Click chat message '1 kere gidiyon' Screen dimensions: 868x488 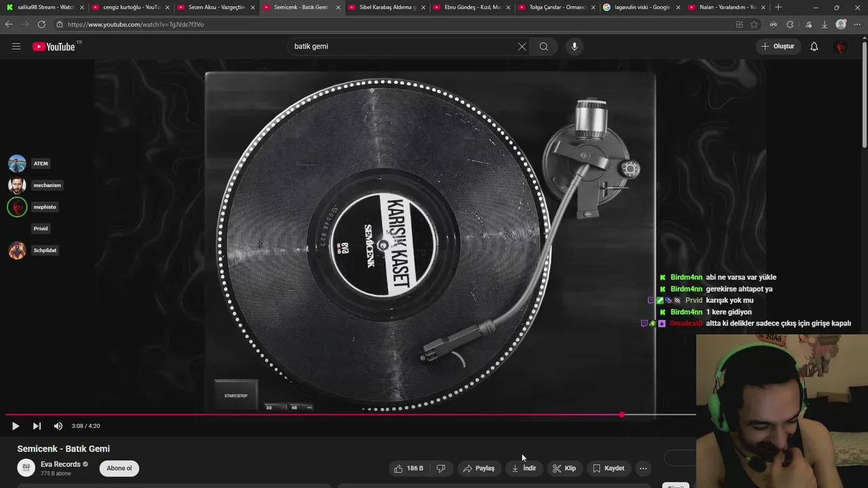point(728,312)
